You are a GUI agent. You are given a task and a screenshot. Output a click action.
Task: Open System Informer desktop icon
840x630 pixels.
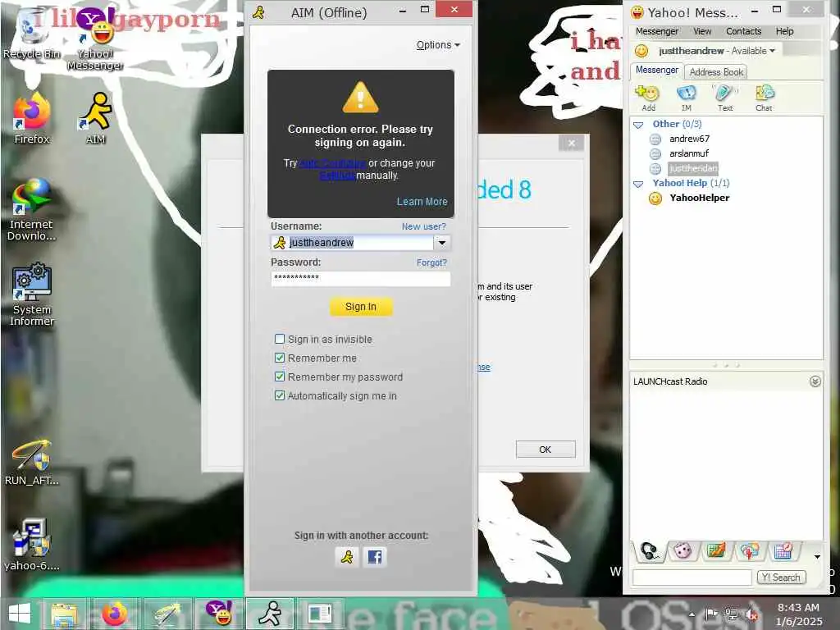[32, 294]
